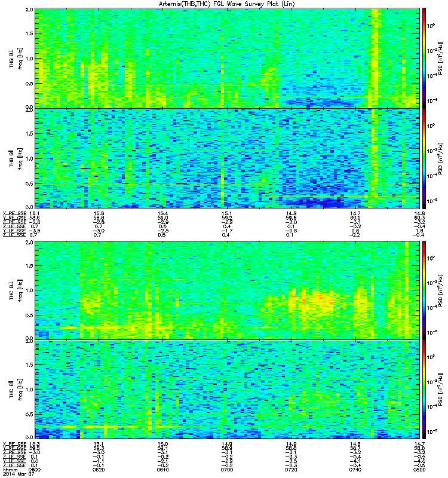Click the THC B∥ spectrogram panel
448x478 pixels.
pyautogui.click(x=227, y=390)
